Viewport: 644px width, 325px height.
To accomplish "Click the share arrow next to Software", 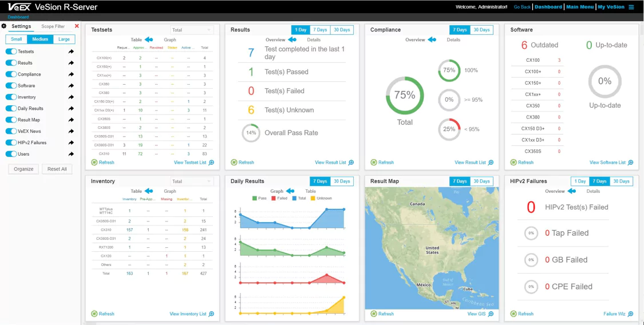I will [x=71, y=86].
